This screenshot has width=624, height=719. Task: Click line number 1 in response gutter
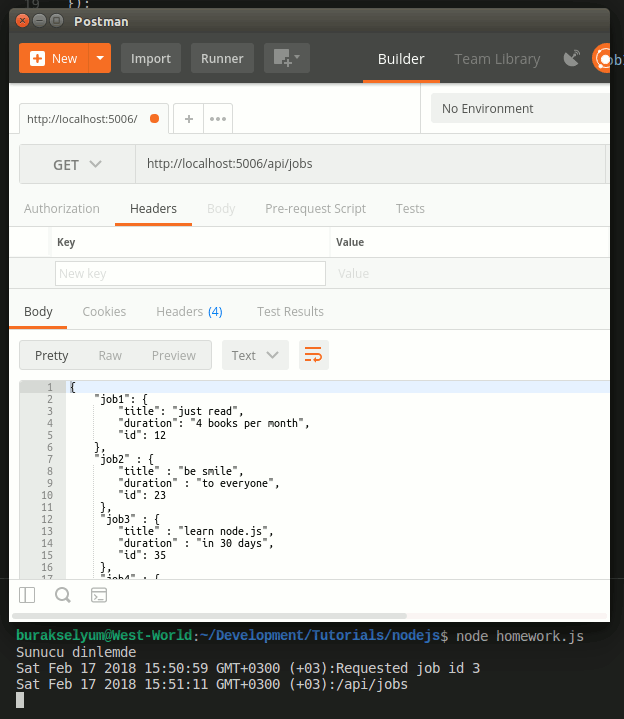click(50, 387)
